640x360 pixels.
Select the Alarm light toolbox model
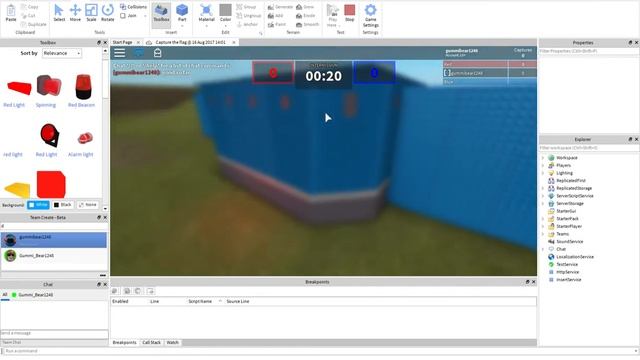pyautogui.click(x=81, y=143)
